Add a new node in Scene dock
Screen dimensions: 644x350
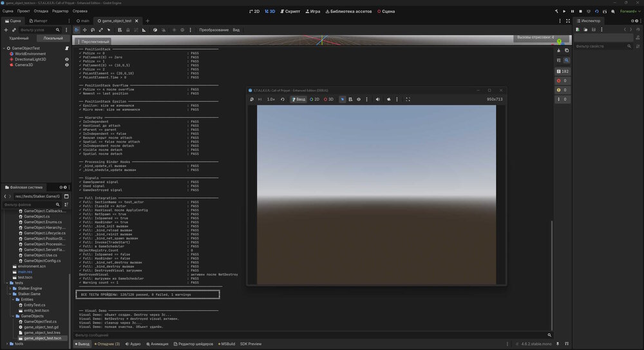click(x=6, y=30)
